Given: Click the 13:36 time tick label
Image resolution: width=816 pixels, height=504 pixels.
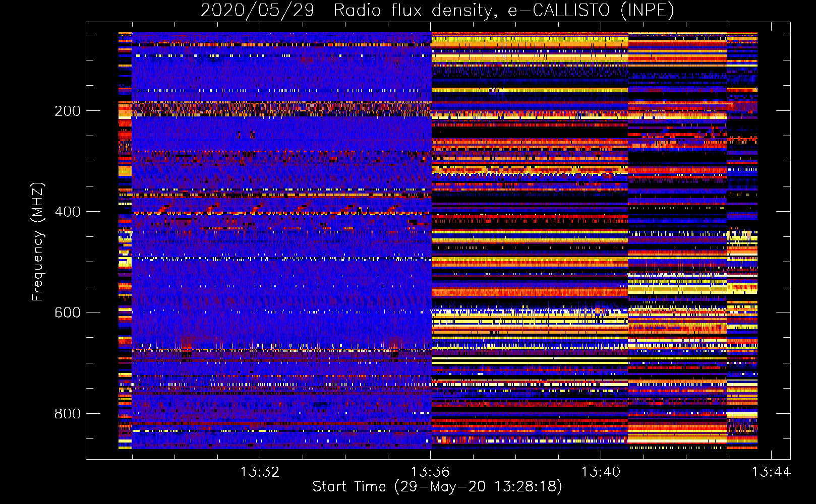Looking at the screenshot, I should (x=430, y=472).
